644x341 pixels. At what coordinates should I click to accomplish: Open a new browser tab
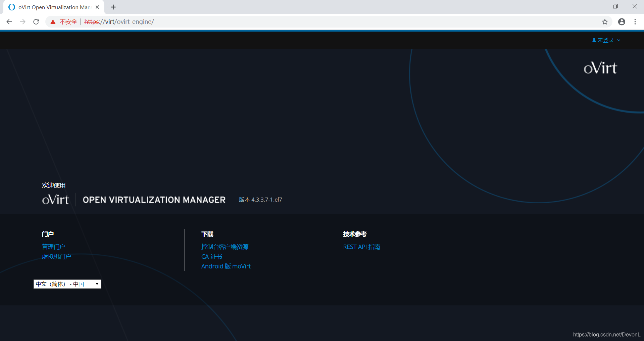[113, 7]
